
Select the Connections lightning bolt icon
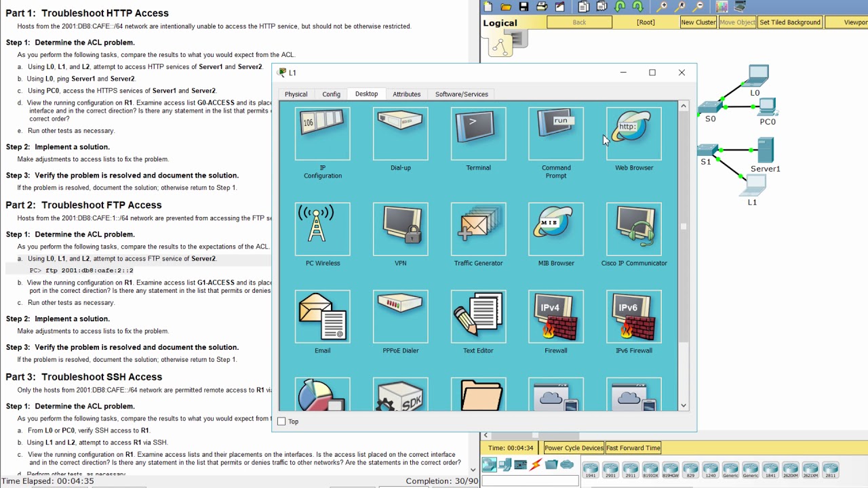pyautogui.click(x=536, y=465)
